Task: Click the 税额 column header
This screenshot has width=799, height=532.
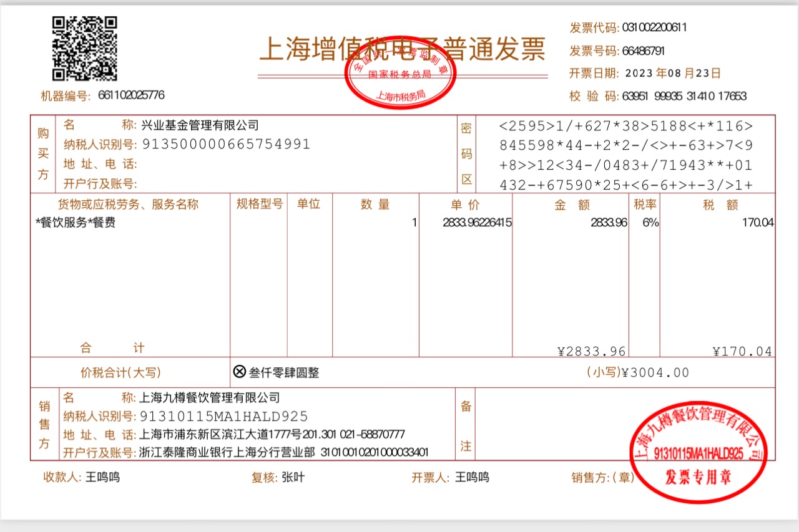Action: [x=720, y=205]
